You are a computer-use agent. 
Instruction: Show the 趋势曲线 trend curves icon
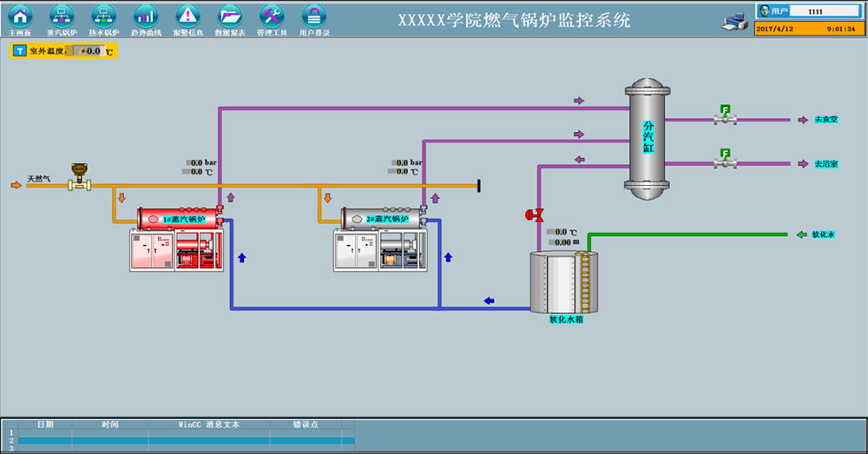click(x=146, y=16)
